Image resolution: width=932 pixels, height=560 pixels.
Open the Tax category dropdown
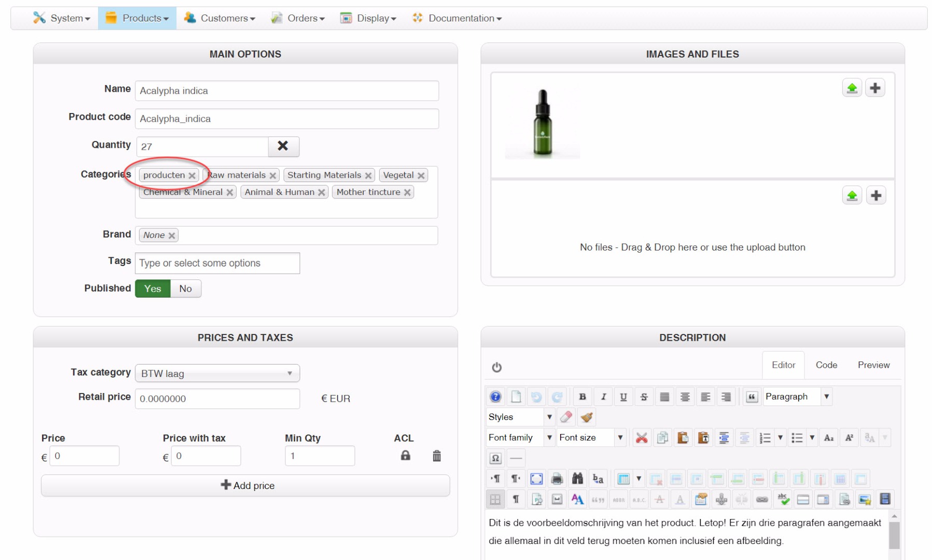click(x=217, y=373)
